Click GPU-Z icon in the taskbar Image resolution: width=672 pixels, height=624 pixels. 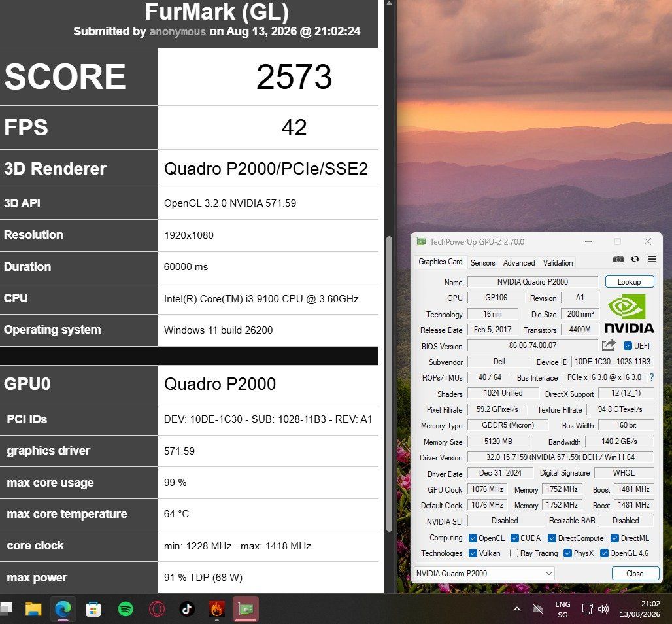(246, 609)
